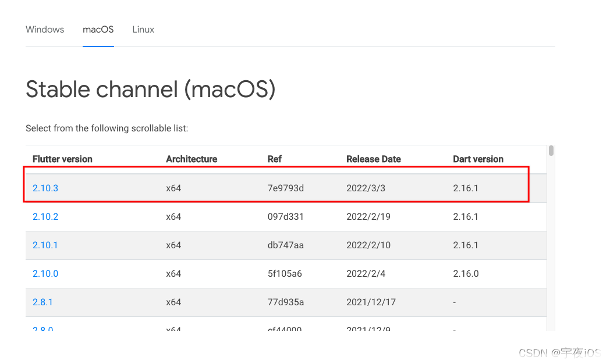Viewport: 610px width, 364px height.
Task: Click release date 2022/2/19
Action: (x=368, y=217)
